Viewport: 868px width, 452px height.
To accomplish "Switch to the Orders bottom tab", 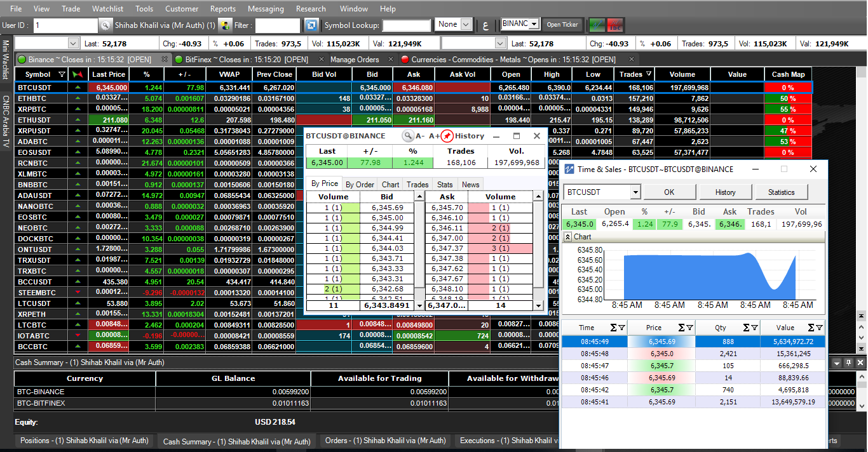I will [x=385, y=441].
